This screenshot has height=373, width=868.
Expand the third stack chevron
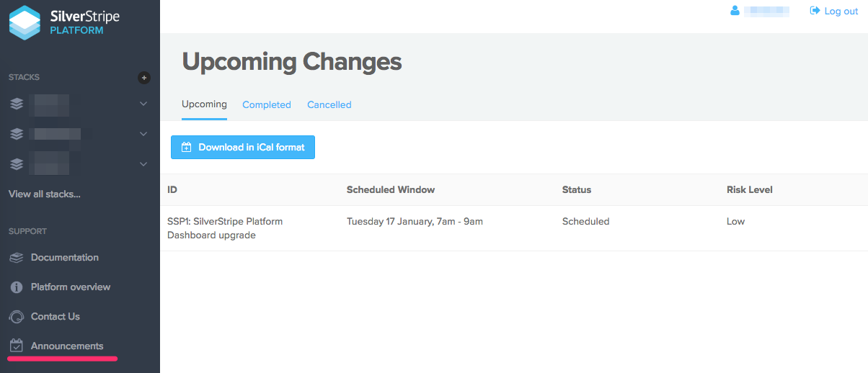click(x=143, y=164)
